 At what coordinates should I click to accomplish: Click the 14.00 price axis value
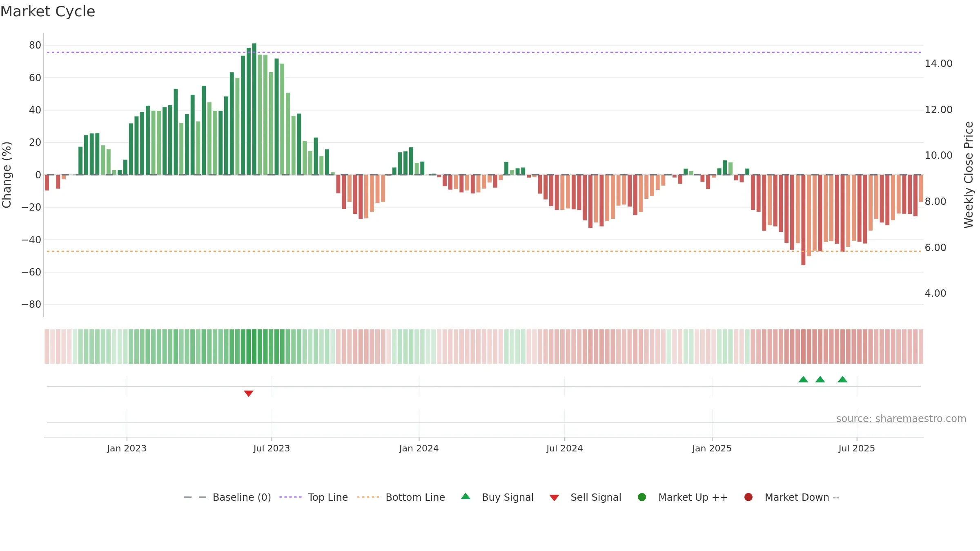click(x=938, y=64)
